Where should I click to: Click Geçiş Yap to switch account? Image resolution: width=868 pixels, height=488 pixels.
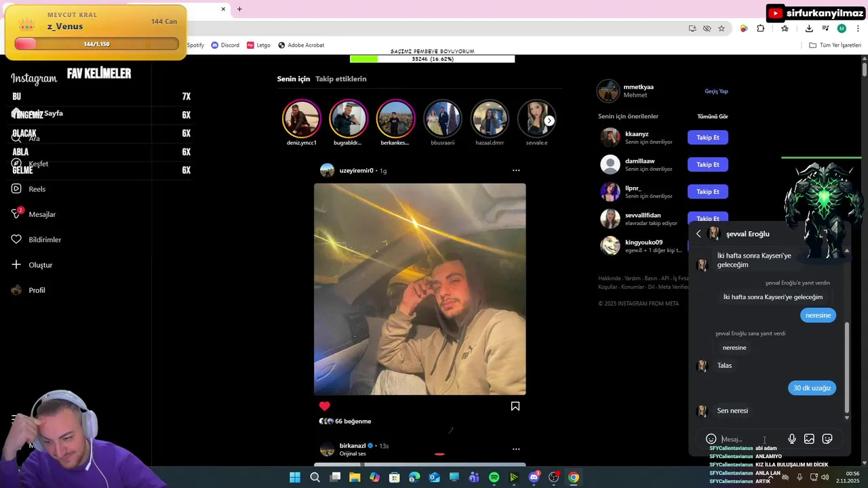[x=716, y=91]
